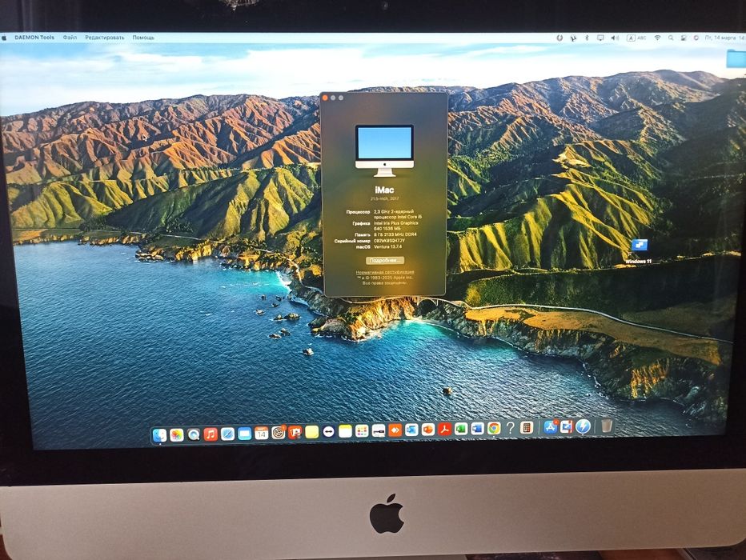
Task: Launch Adobe Acrobat from the Dock
Action: click(445, 430)
